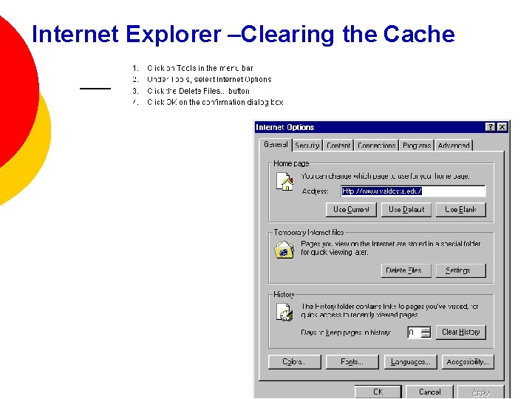Open the Content tab

click(x=338, y=146)
